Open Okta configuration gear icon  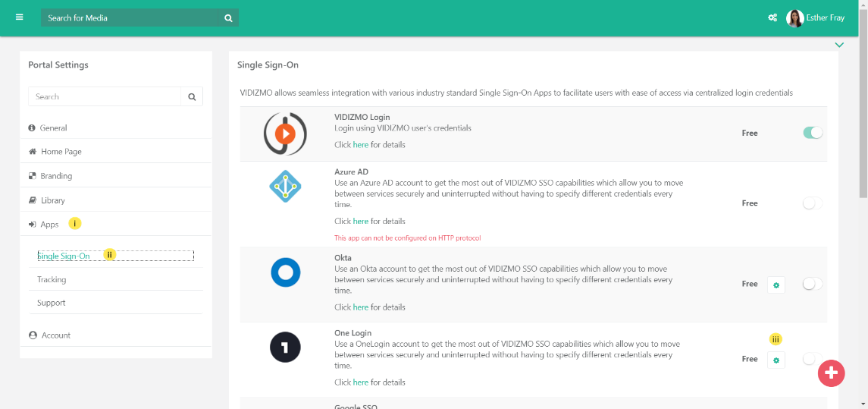(776, 285)
